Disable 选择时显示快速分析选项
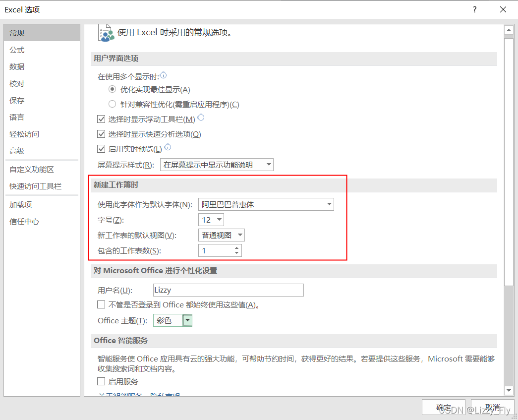The image size is (518, 420). tap(101, 133)
